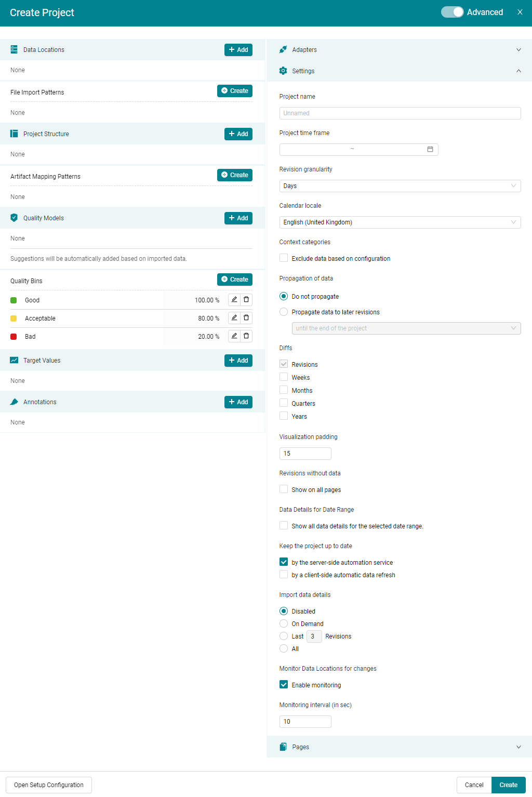
Task: Click Open Setup Configuration button
Action: point(49,785)
